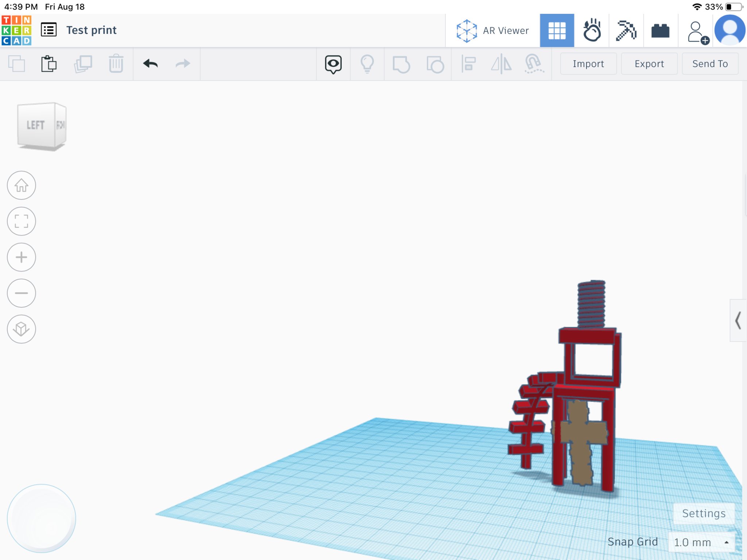Viewport: 747px width, 560px height.
Task: Toggle the blue grid view icon
Action: pos(557,30)
